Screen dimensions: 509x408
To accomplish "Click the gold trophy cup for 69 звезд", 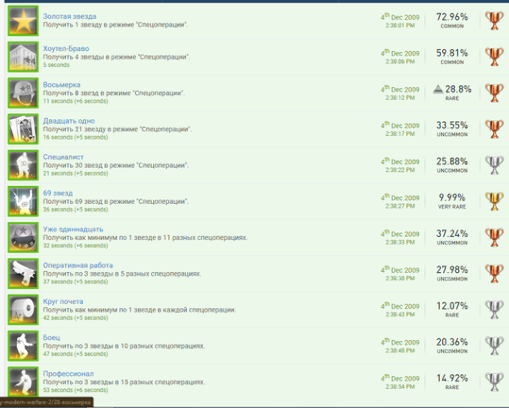I will [x=494, y=201].
